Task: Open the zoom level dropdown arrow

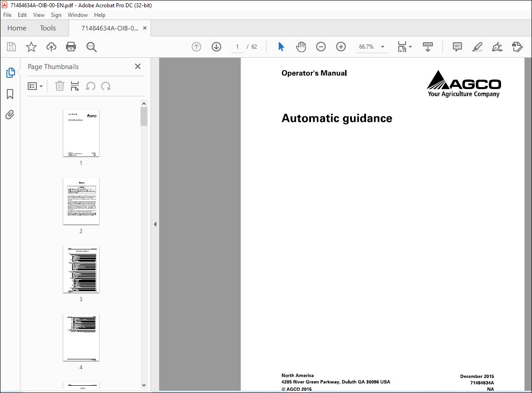Action: 383,47
